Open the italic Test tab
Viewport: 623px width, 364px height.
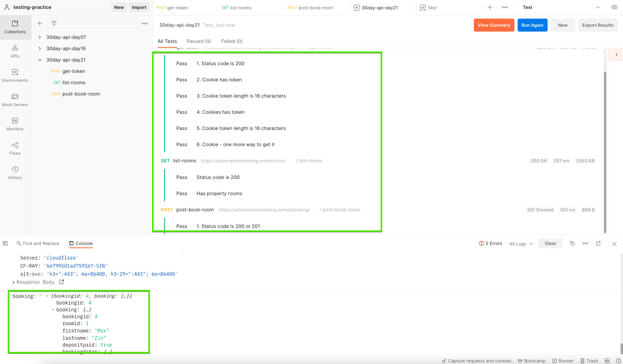tap(448, 7)
